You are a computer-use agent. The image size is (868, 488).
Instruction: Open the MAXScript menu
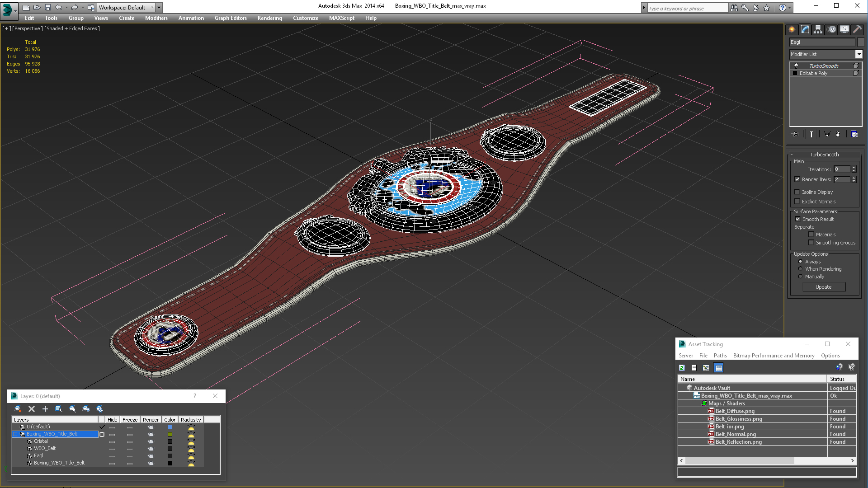[342, 18]
